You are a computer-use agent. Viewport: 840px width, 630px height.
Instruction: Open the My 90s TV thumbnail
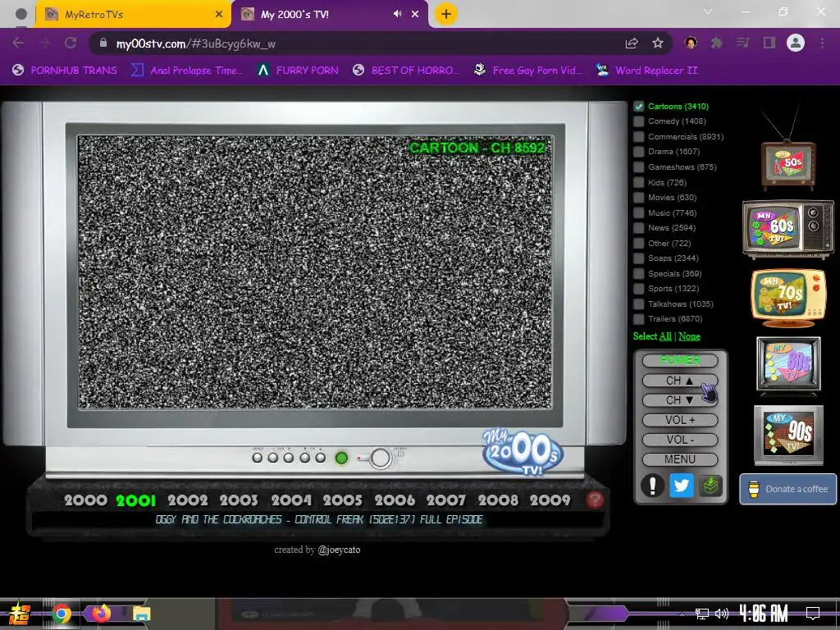[788, 435]
